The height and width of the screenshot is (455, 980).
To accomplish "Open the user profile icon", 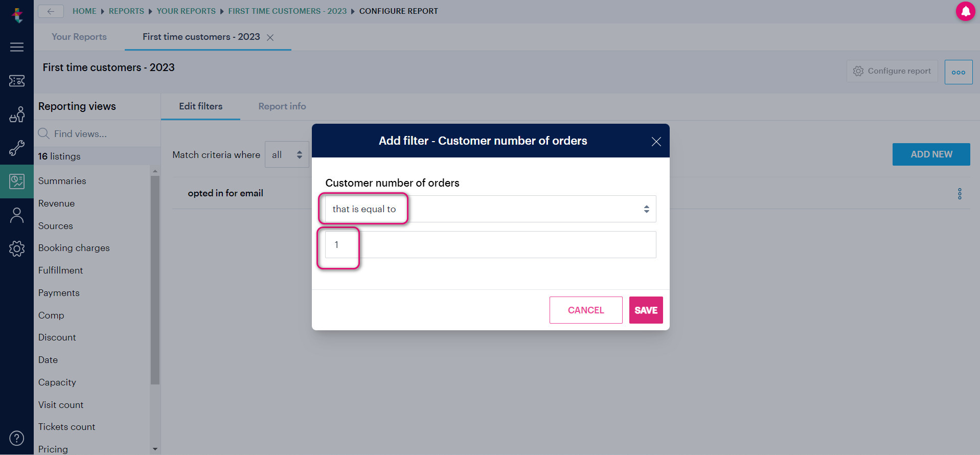I will tap(17, 215).
